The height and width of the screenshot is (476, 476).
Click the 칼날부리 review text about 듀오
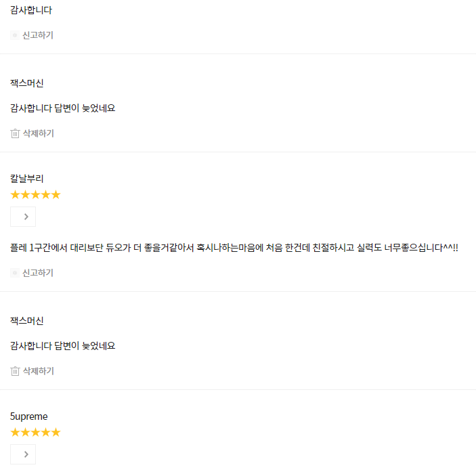click(x=234, y=248)
